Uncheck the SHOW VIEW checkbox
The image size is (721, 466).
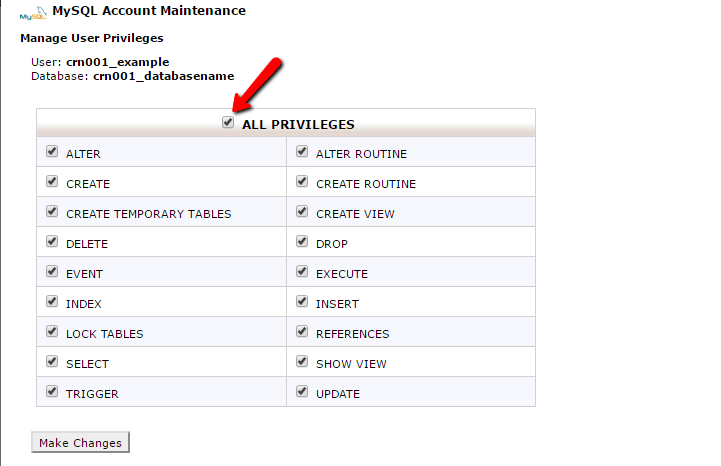point(302,362)
